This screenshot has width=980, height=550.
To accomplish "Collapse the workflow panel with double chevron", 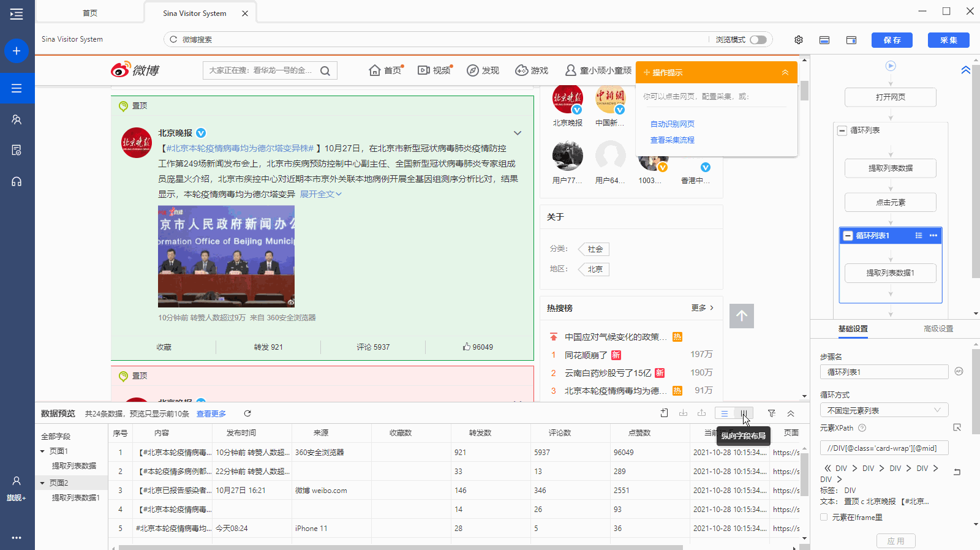I will pos(966,70).
